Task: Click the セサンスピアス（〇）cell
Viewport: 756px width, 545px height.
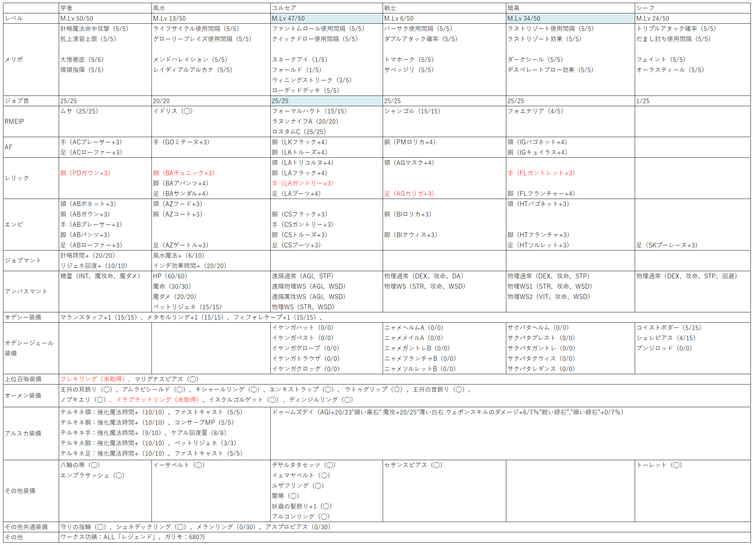Action: (x=413, y=465)
